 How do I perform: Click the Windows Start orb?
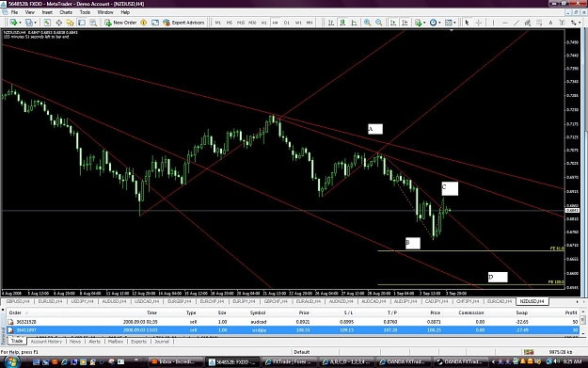11,361
